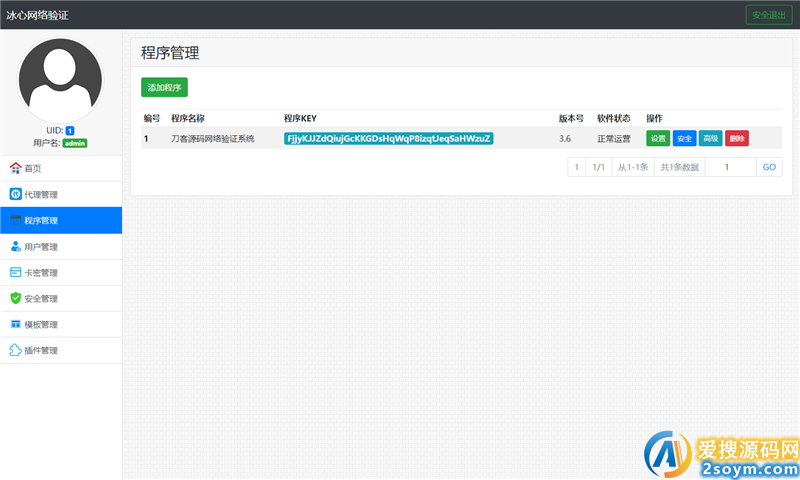This screenshot has width=800, height=480.
Task: Select the 程序管理 menu item
Action: coord(61,220)
